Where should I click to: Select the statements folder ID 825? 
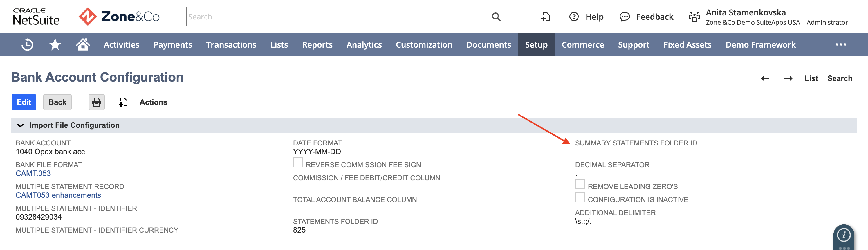point(299,230)
